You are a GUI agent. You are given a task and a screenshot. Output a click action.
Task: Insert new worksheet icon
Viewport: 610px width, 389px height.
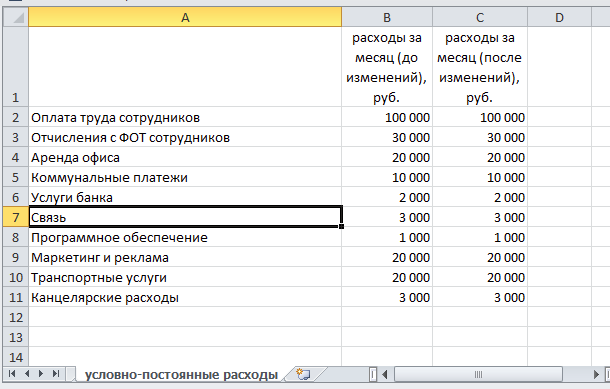point(303,374)
